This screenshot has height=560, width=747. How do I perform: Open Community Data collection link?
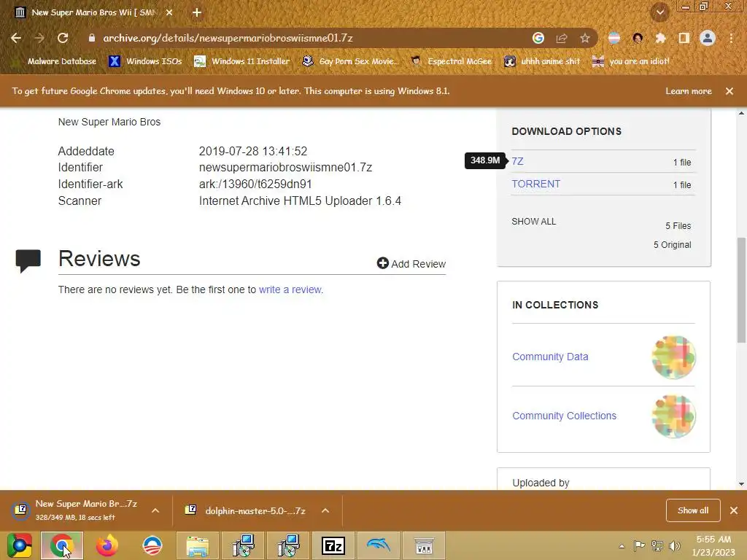coord(550,357)
